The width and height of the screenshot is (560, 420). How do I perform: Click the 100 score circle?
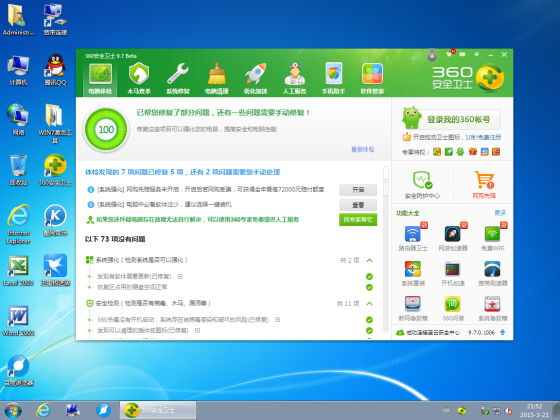click(x=106, y=129)
